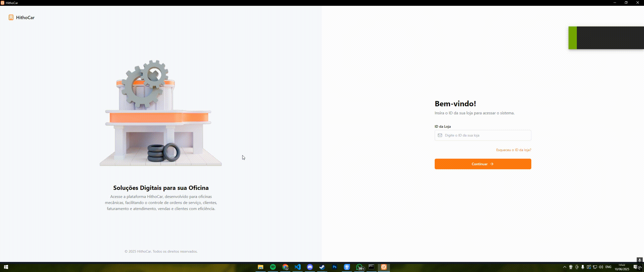Open WhatsApp with 99+ badge
The image size is (644, 272).
coord(359,267)
